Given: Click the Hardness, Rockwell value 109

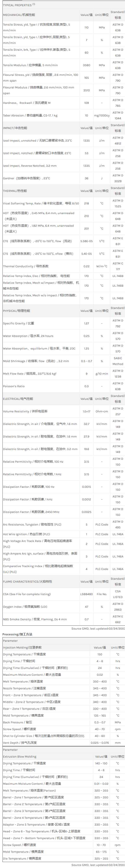Looking at the screenshot, I should [86, 103].
